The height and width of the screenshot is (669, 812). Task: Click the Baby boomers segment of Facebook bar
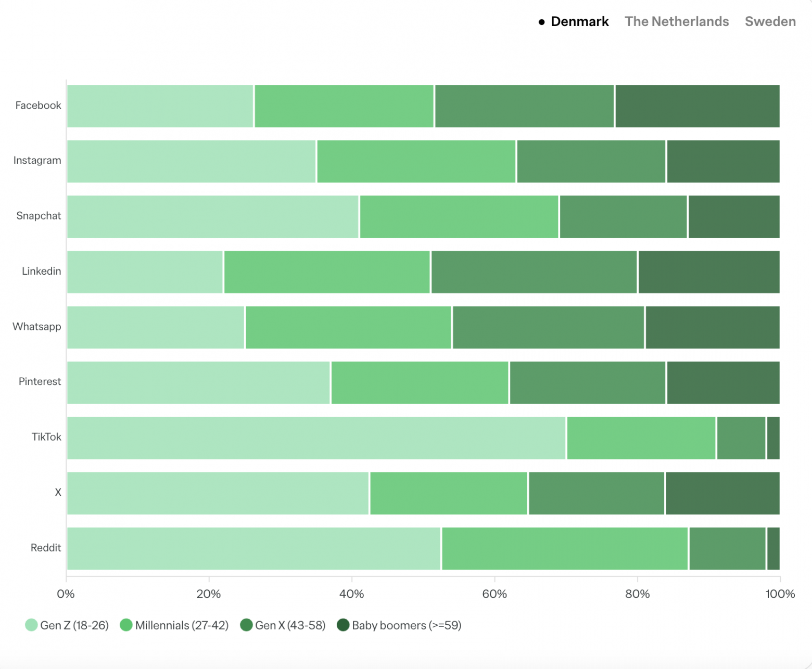coord(697,106)
